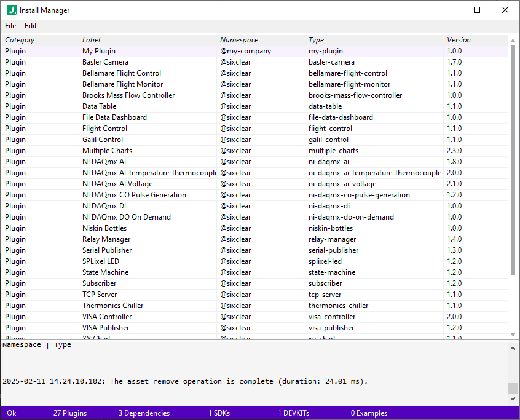Viewport: 520px width, 420px height.
Task: Open the Edit menu
Action: (x=30, y=26)
